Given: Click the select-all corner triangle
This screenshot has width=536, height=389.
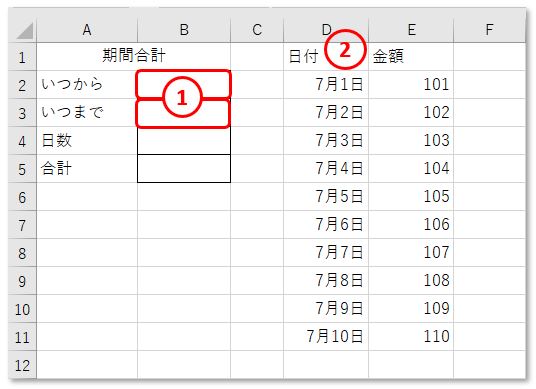Looking at the screenshot, I should point(23,30).
